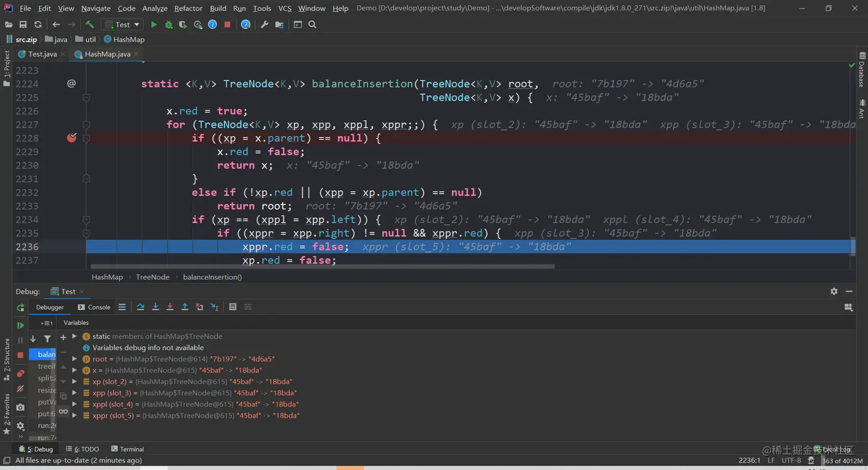
Task: Stop the running process in top toolbar
Action: click(x=227, y=25)
